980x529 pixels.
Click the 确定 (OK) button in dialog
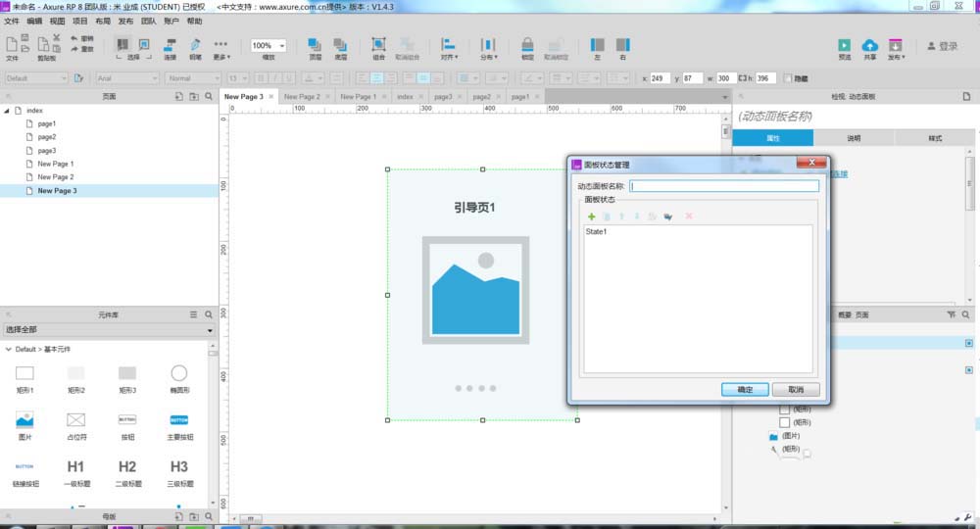(745, 390)
